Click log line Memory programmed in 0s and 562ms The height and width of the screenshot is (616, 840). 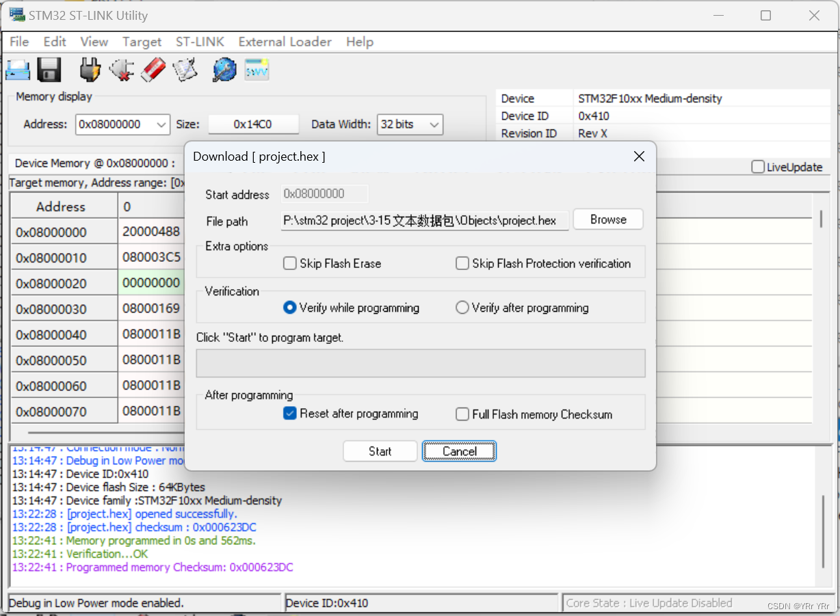(x=134, y=541)
